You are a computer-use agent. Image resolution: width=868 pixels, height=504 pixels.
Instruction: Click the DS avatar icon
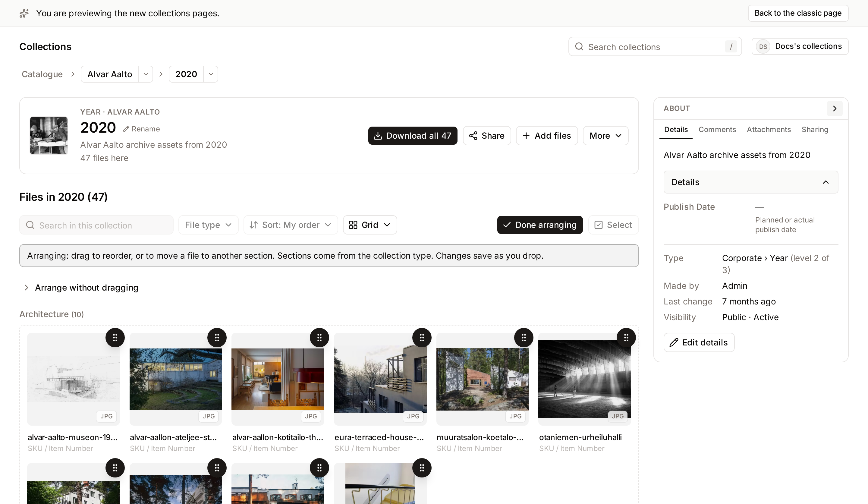(763, 46)
